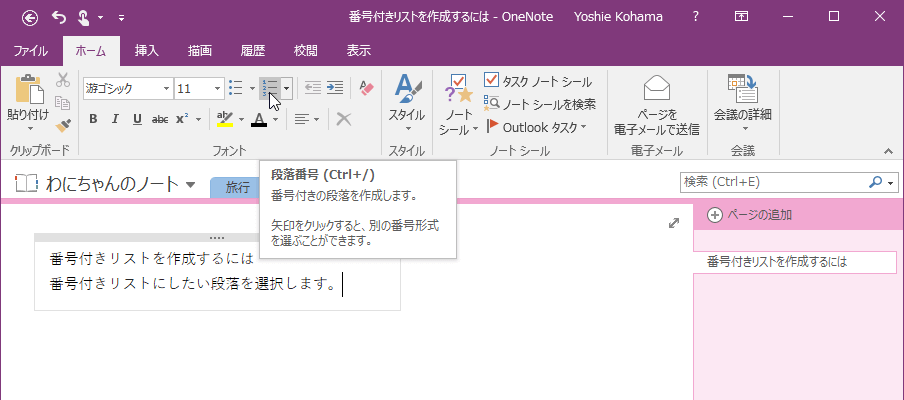This screenshot has height=400, width=904.
Task: Open the 表示 tab
Action: pyautogui.click(x=359, y=51)
